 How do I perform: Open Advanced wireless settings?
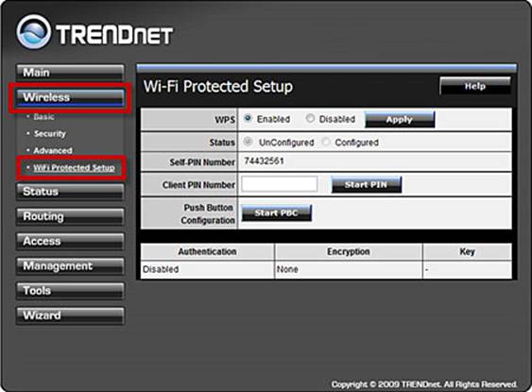click(53, 150)
